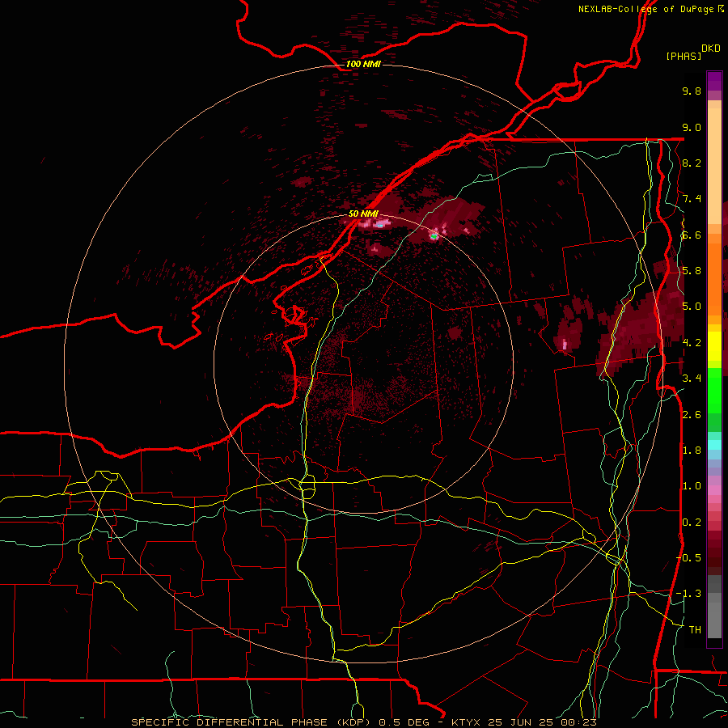Click the [PHAS] units label
The width and height of the screenshot is (728, 728).
[684, 57]
